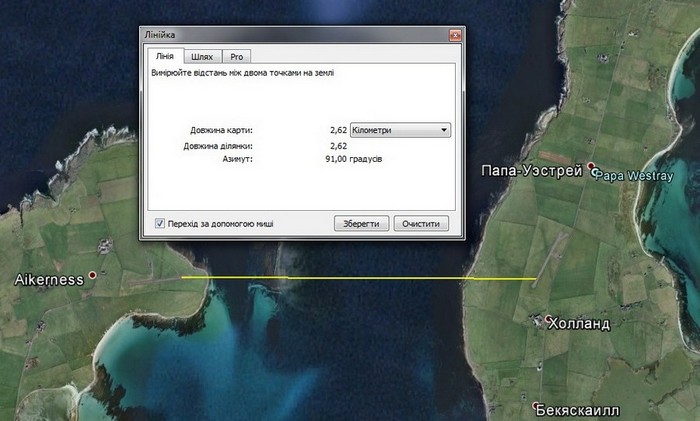Click the Довжина ділянки value
The width and height of the screenshot is (700, 421).
(338, 146)
